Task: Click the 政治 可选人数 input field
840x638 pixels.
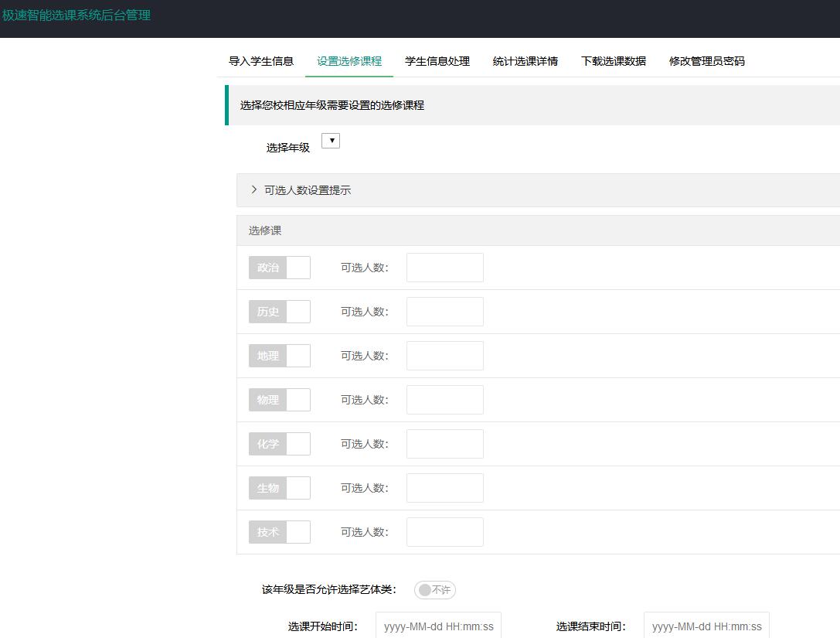Action: (x=445, y=268)
